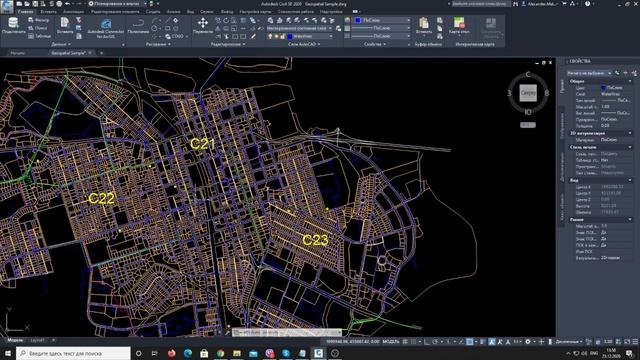Click the blue swatch beside Waterlines layer
The image size is (640, 360).
pos(290,36)
